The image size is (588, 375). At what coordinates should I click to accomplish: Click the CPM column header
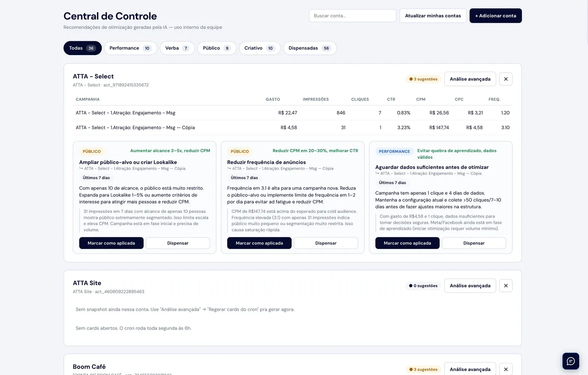coord(421,100)
